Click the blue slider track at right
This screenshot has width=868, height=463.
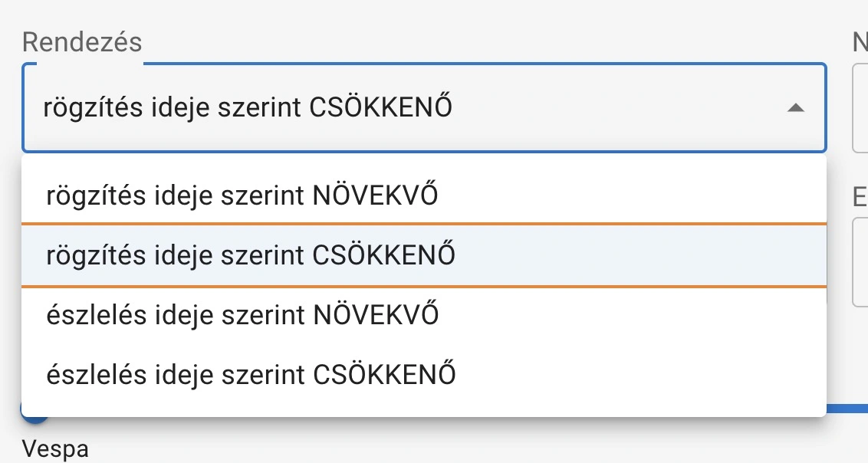(x=847, y=409)
